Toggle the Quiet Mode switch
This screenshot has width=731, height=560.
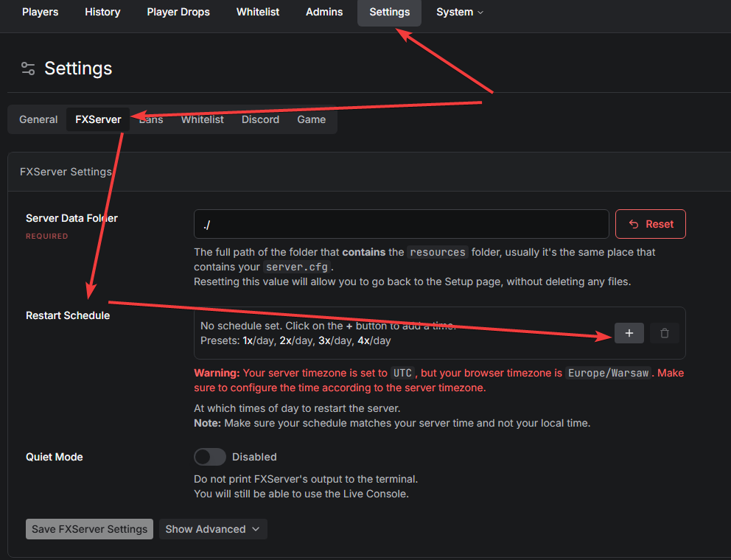[210, 457]
